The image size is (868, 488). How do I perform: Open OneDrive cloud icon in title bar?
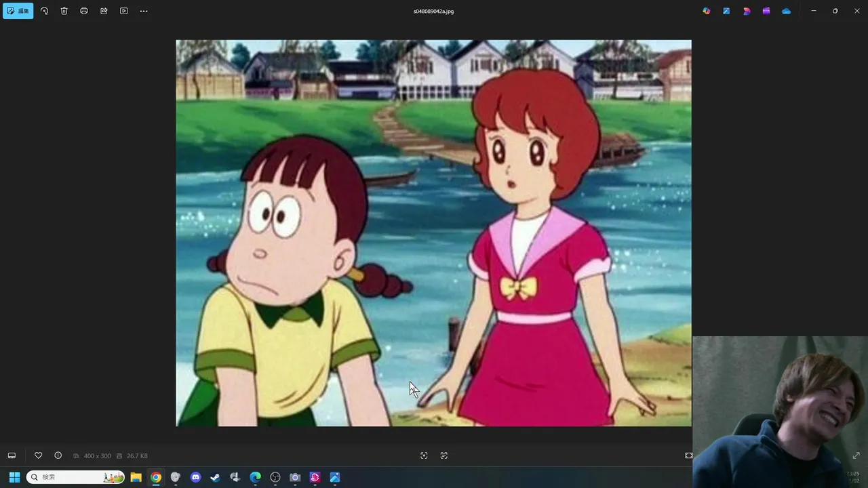pyautogui.click(x=787, y=11)
